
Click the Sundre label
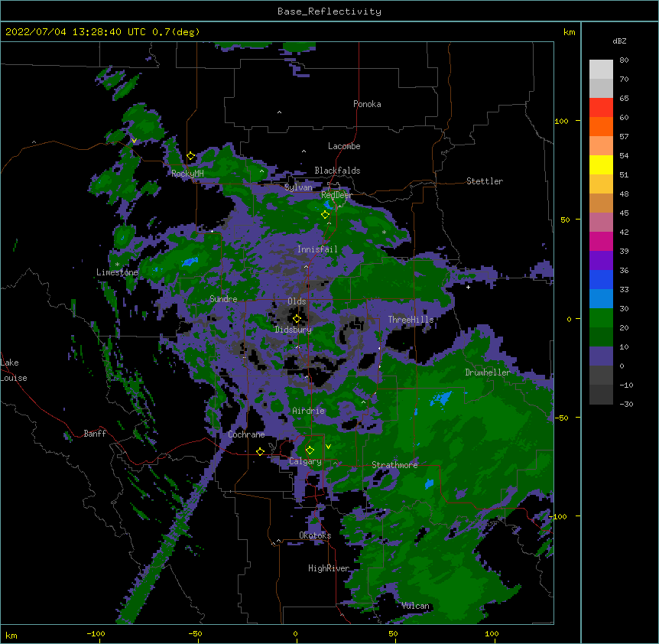(223, 299)
